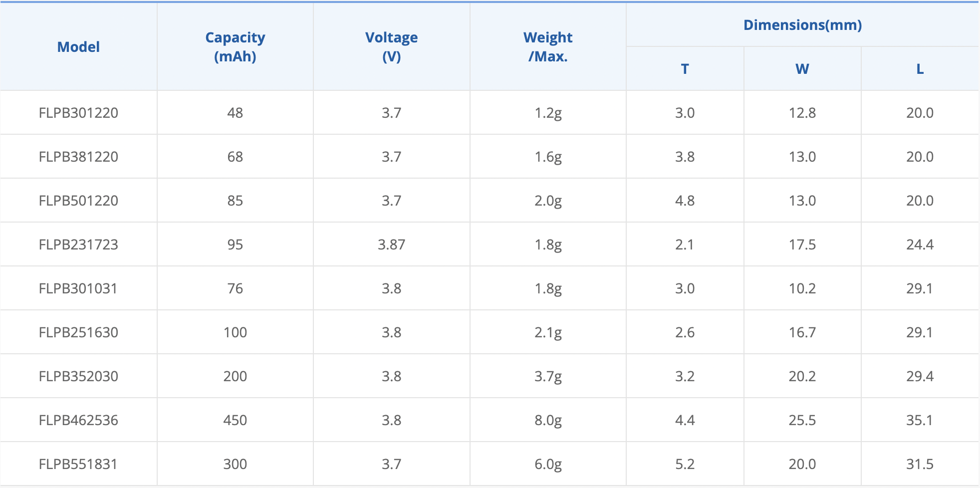The width and height of the screenshot is (980, 488).
Task: Click model name FLPB231723
Action: pos(78,244)
